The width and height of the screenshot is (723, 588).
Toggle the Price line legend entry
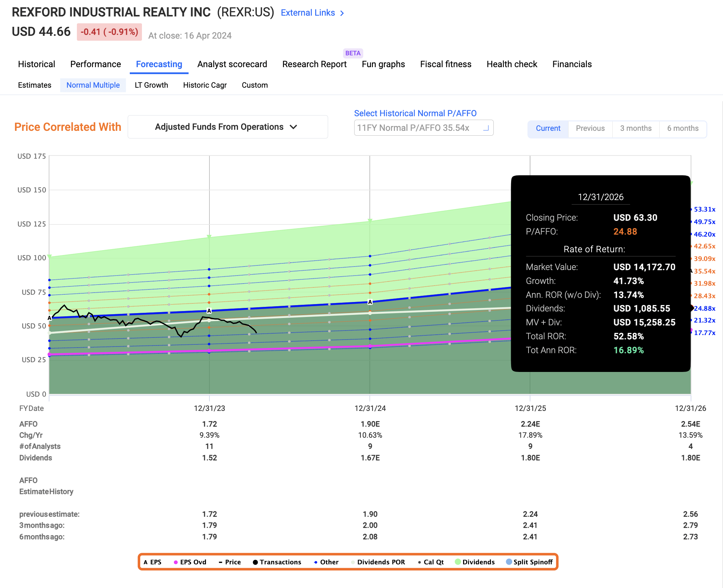221,562
